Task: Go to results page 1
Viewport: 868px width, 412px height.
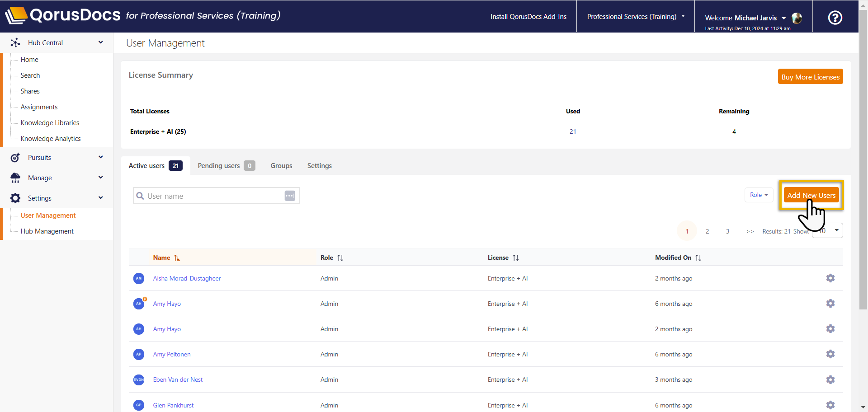Action: pos(687,231)
